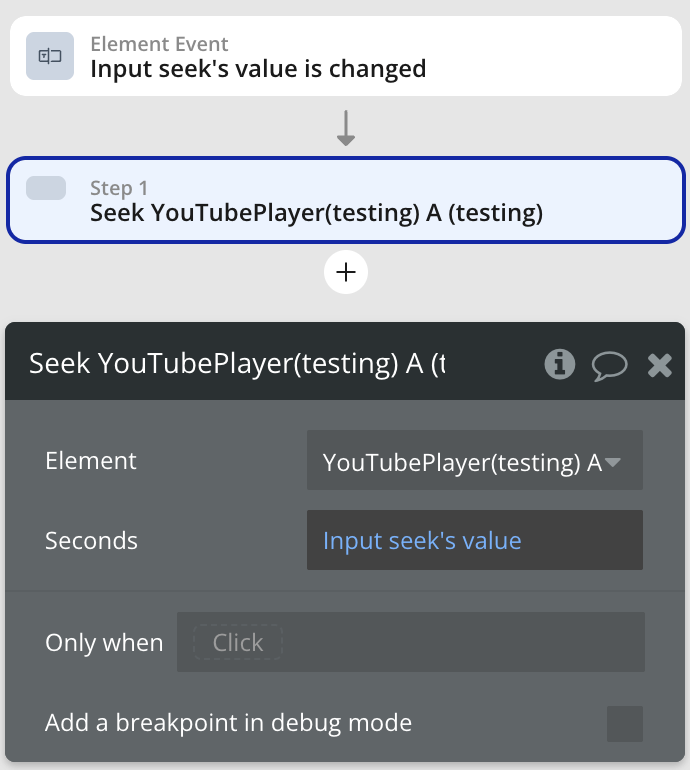Edit the panel title "Seek YouTubePlayer(testing) A"
The height and width of the screenshot is (770, 690).
(x=237, y=364)
